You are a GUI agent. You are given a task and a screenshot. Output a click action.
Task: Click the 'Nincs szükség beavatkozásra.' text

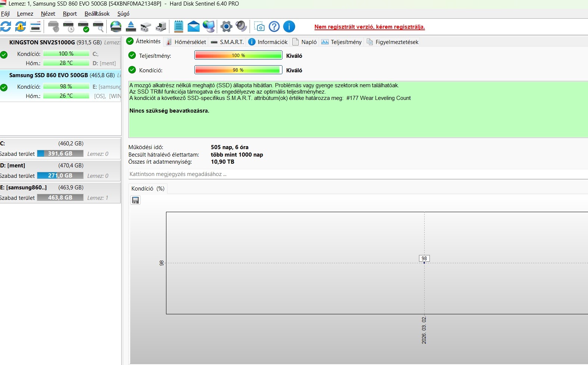[x=169, y=111]
